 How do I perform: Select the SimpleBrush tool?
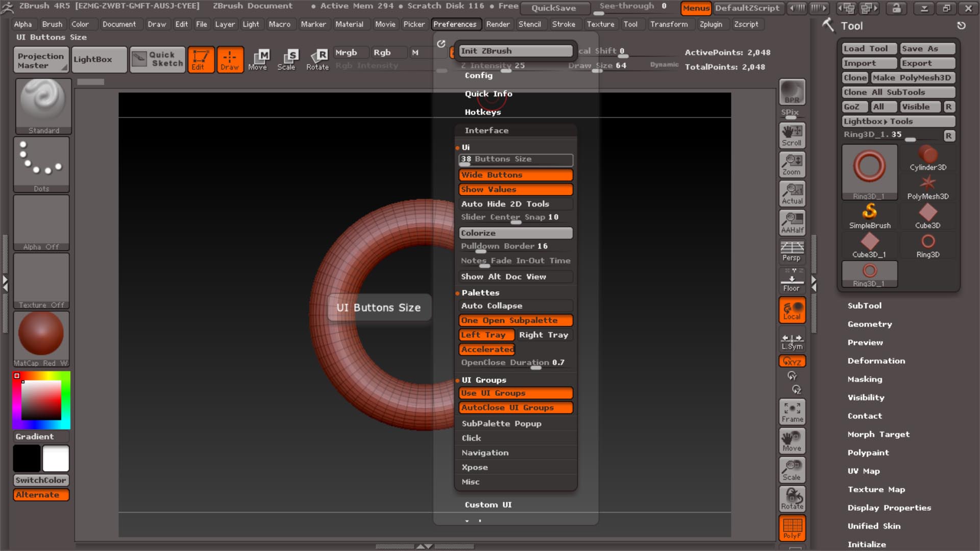(870, 216)
